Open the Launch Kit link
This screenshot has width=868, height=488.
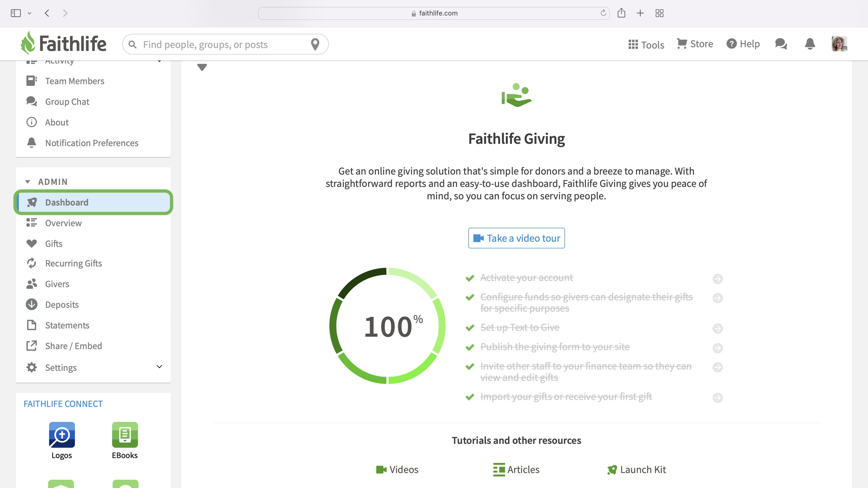click(x=637, y=469)
